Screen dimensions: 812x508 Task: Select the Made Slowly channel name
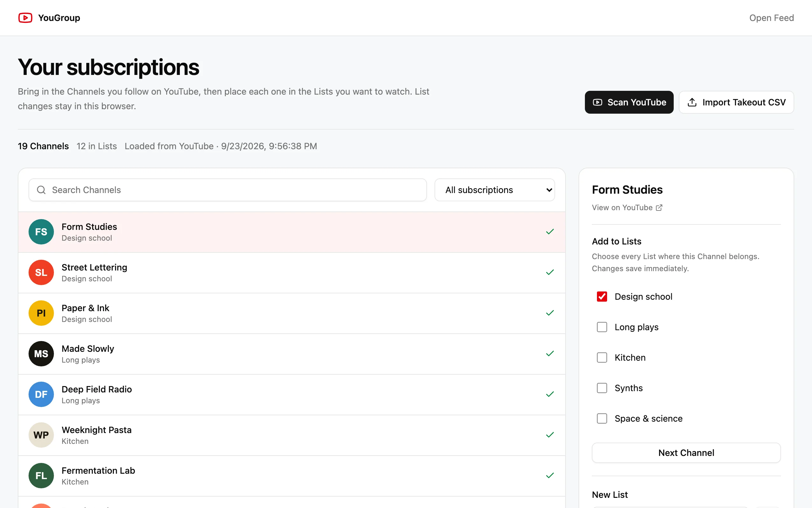point(88,349)
